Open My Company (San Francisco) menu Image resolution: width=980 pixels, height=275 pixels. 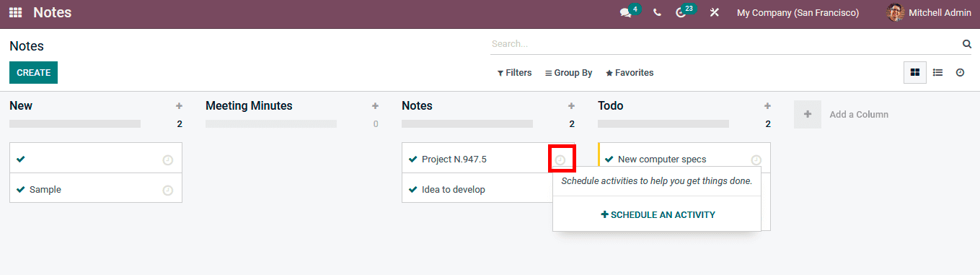(x=798, y=12)
